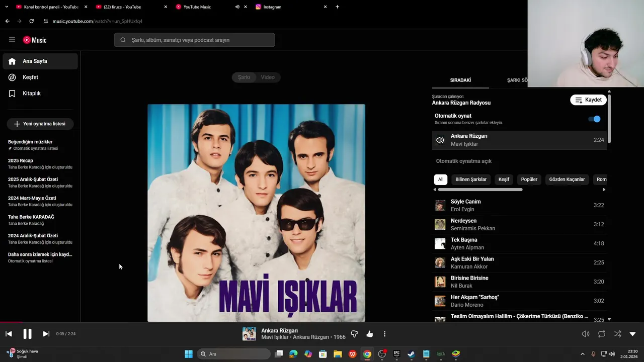Open Taha Berke KARADAĞ playlist
644x362 pixels.
pos(40,220)
